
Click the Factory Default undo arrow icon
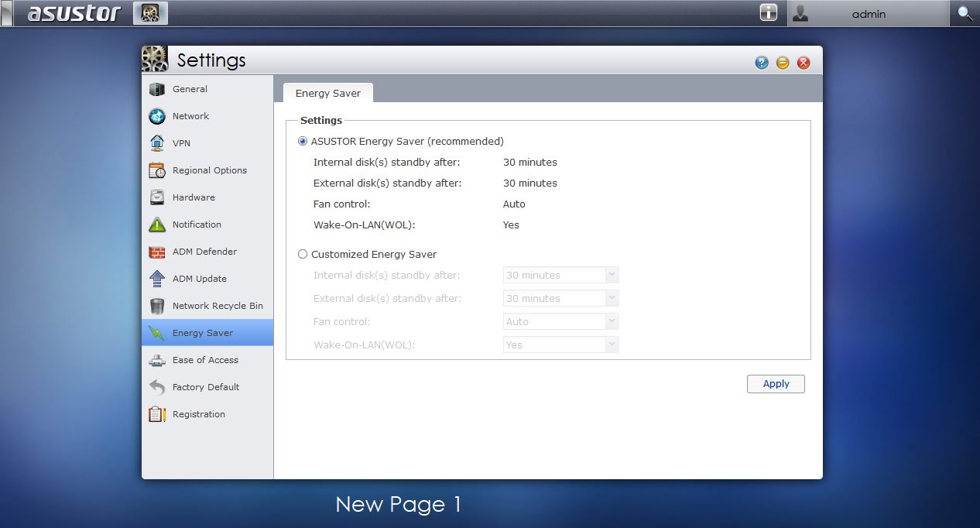point(157,387)
